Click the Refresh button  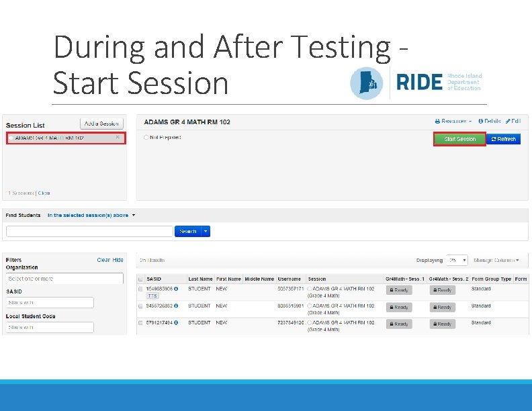(x=503, y=139)
